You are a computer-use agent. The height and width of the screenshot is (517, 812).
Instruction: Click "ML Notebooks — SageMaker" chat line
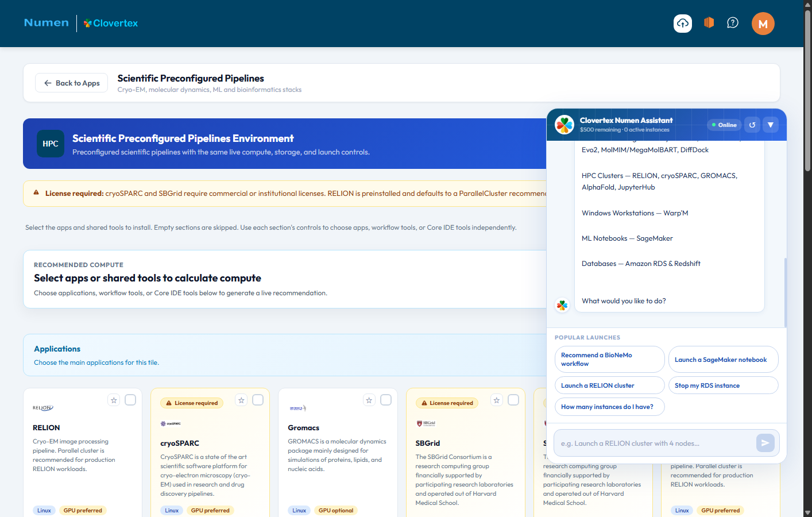click(x=627, y=238)
